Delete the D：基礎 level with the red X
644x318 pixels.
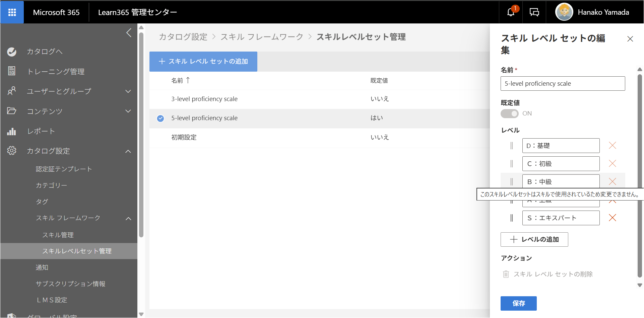[613, 146]
